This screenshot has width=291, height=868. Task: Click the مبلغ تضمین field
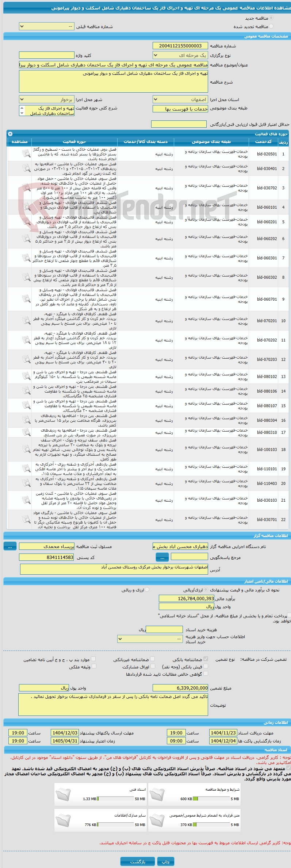tap(180, 688)
